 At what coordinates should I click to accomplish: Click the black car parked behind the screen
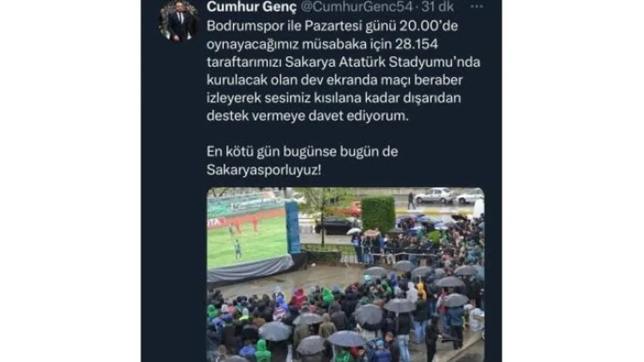[337, 226]
